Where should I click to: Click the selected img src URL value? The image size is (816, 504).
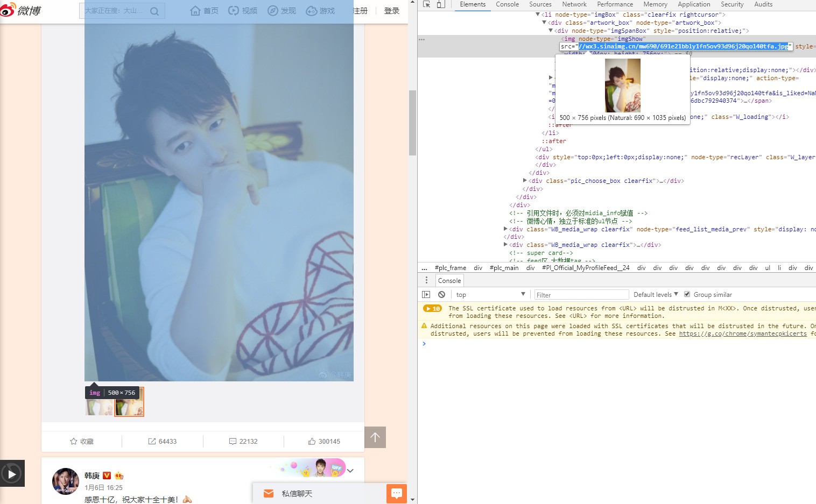[684, 46]
